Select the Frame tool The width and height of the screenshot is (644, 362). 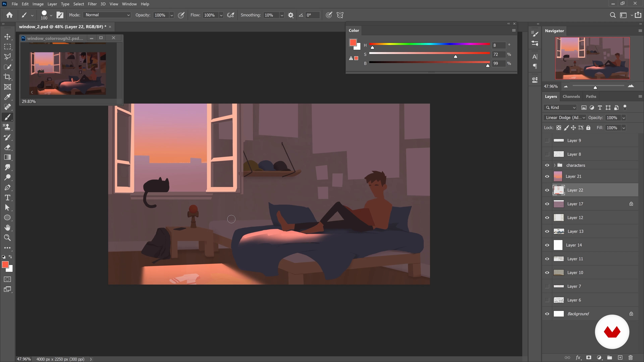pos(8,87)
